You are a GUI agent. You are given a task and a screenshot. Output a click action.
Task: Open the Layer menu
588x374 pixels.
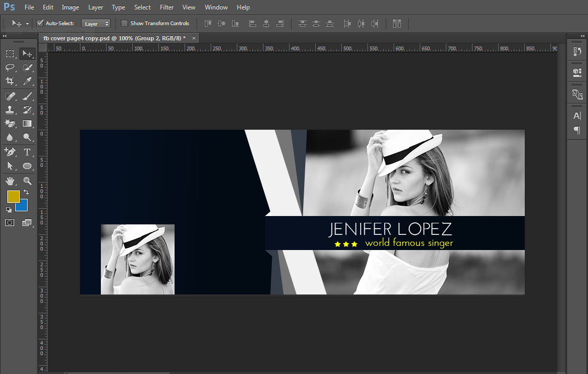pyautogui.click(x=96, y=7)
